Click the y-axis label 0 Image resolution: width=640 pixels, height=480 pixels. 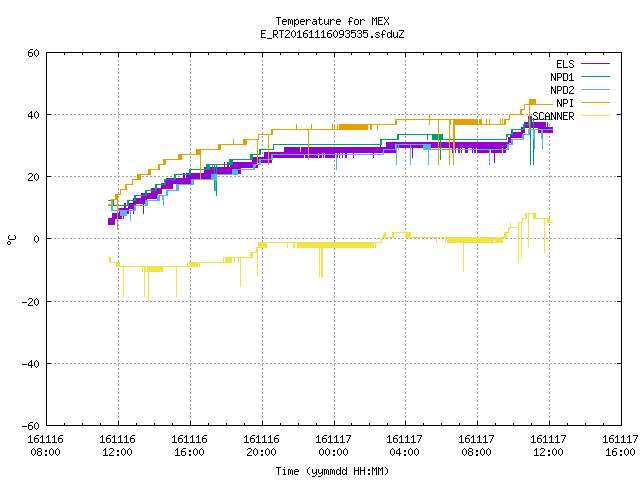[x=37, y=239]
